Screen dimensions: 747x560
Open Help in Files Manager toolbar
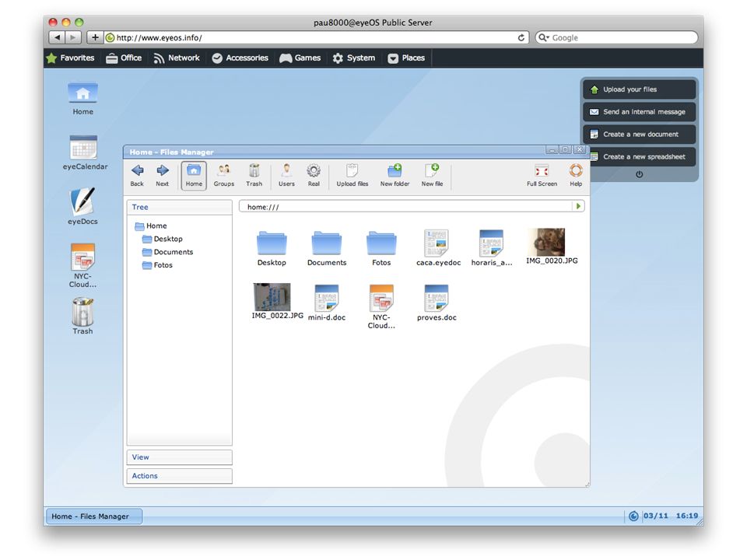tap(576, 175)
